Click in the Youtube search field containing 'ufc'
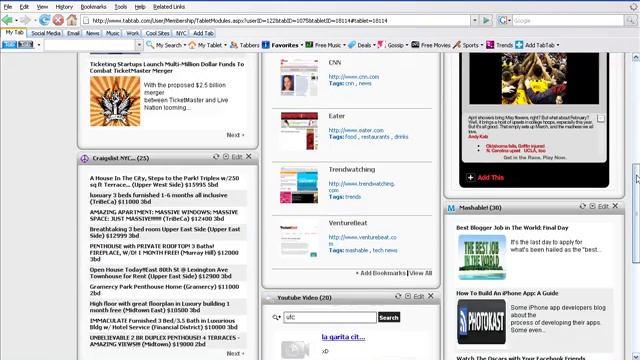The height and width of the screenshot is (360, 640). tap(330, 318)
